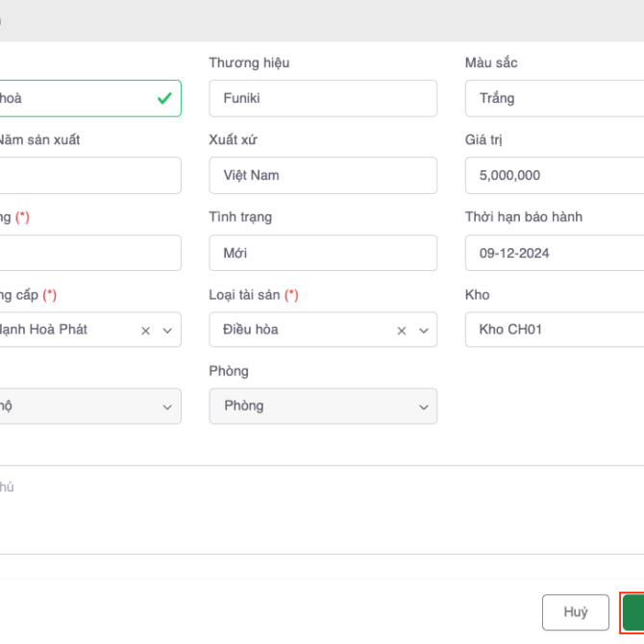644x644 pixels.
Task: Click the Huỷ button
Action: (575, 612)
